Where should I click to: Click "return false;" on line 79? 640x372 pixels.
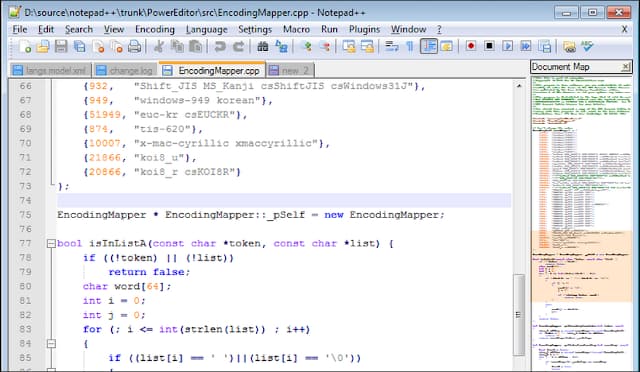149,272
